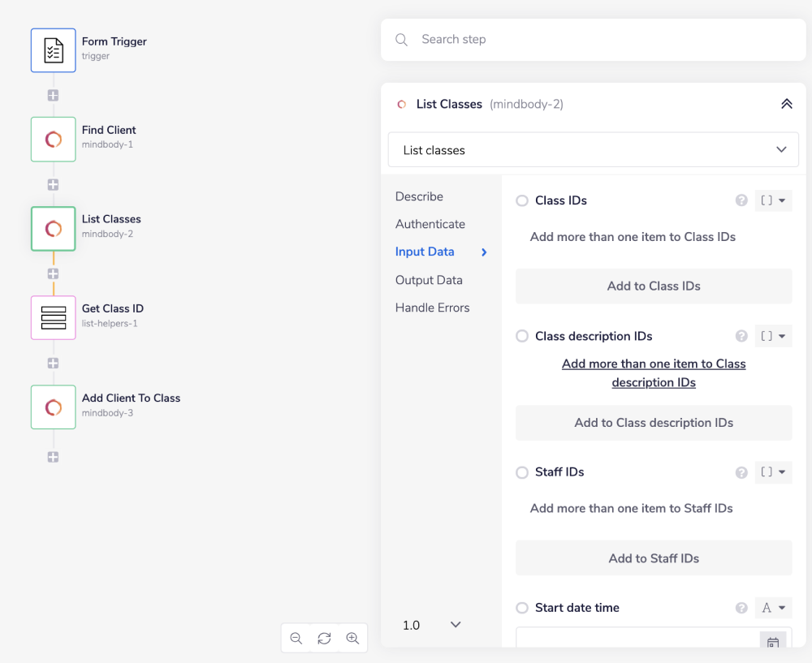Click the Add Client To Class node icon
812x663 pixels.
[54, 407]
